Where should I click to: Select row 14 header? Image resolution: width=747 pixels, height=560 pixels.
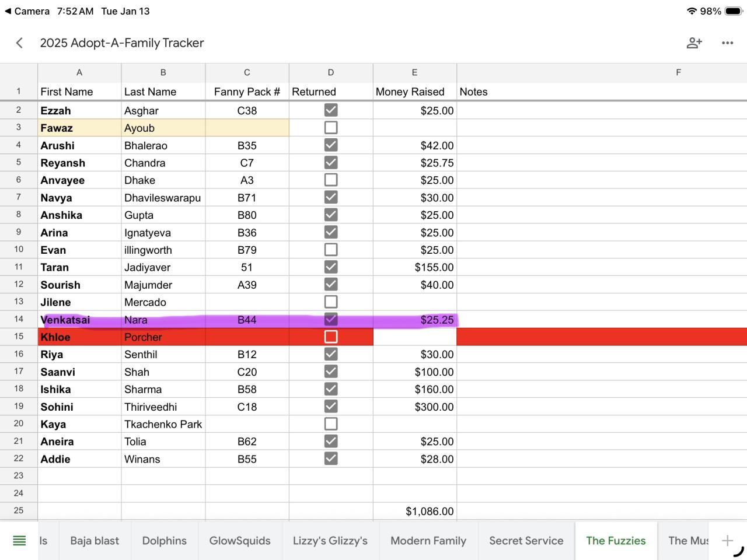click(19, 320)
